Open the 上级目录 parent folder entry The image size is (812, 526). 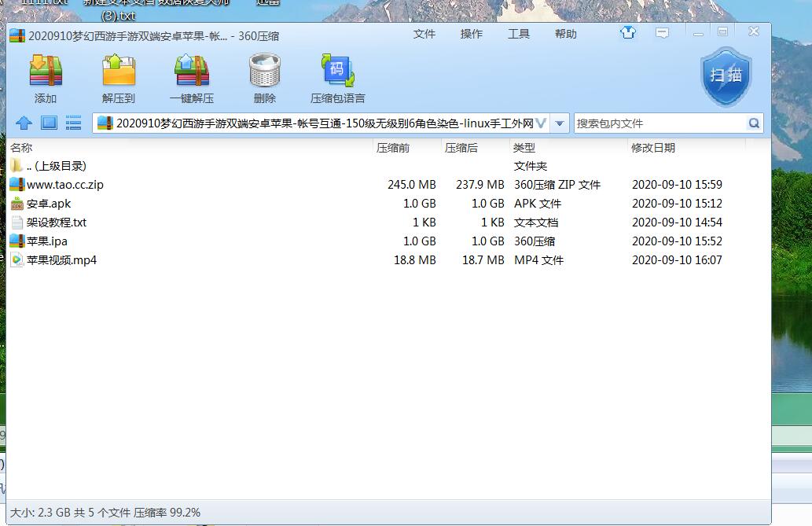pyautogui.click(x=56, y=166)
